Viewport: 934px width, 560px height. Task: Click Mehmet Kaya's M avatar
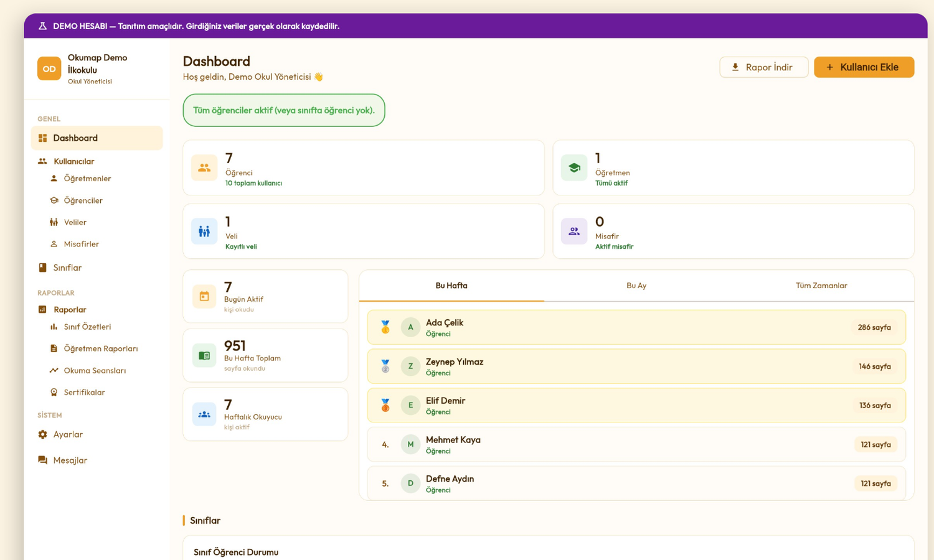pyautogui.click(x=410, y=444)
